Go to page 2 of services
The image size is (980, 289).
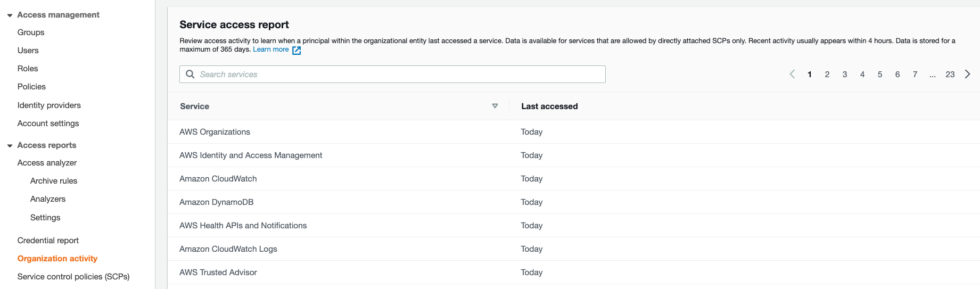pyautogui.click(x=827, y=75)
